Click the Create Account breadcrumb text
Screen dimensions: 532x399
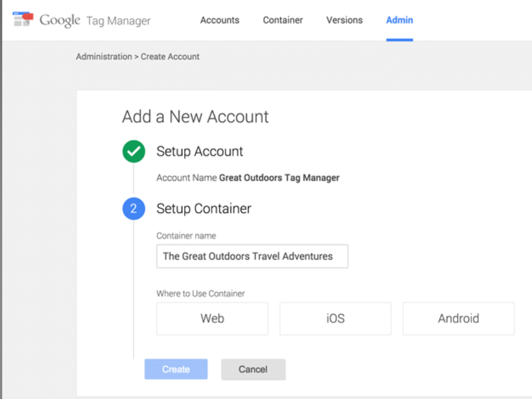(170, 57)
